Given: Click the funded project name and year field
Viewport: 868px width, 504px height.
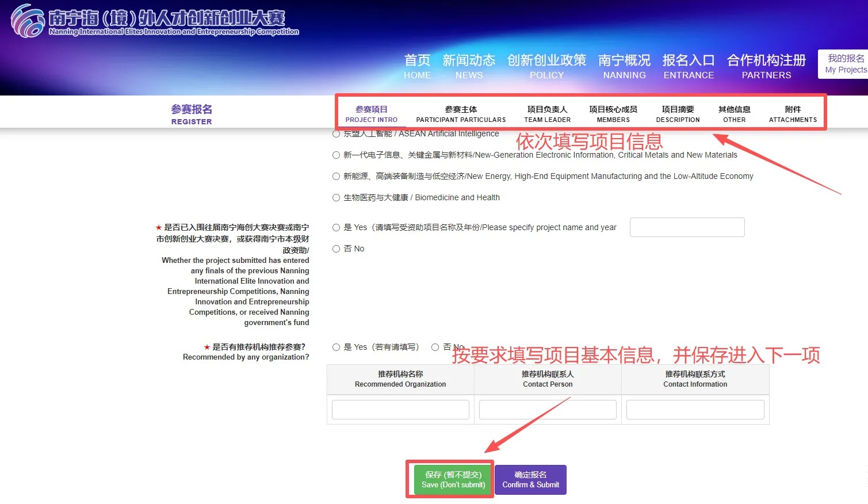Looking at the screenshot, I should pos(687,227).
